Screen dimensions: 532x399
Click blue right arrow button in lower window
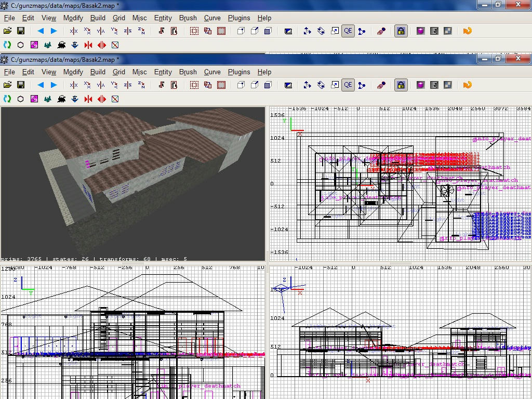(54, 85)
